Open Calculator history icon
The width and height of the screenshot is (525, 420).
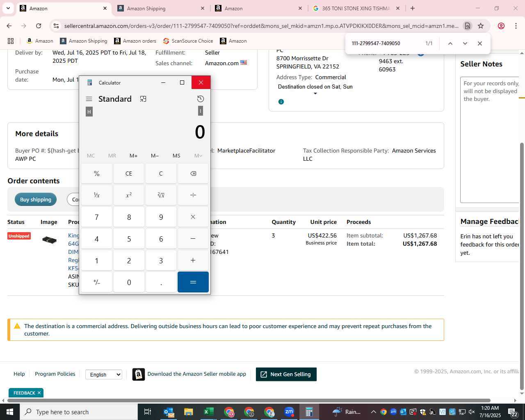[201, 99]
